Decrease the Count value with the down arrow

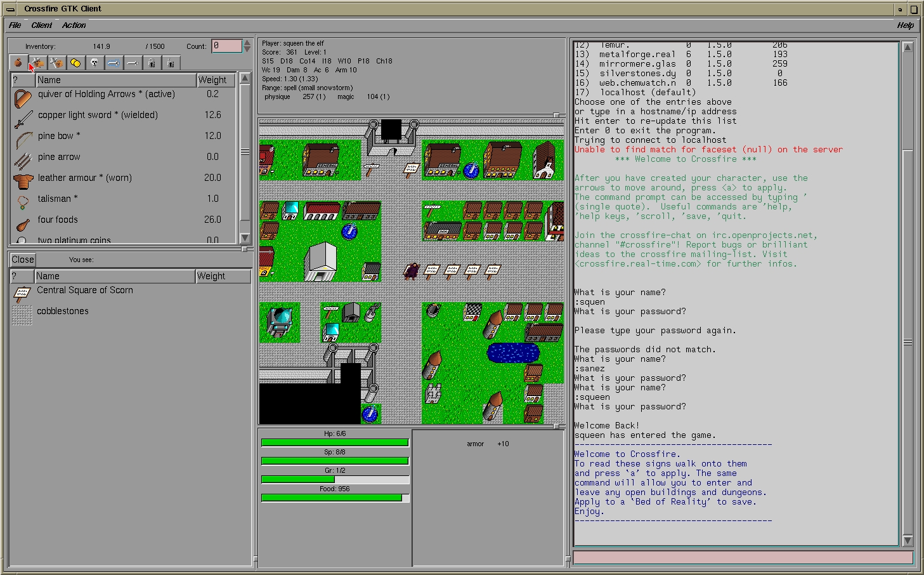pyautogui.click(x=247, y=50)
